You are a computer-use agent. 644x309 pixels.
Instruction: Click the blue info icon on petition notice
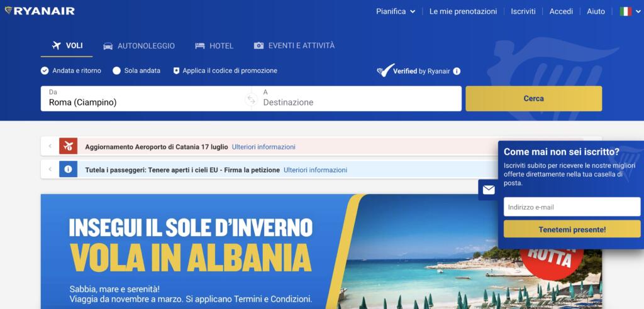pos(68,169)
